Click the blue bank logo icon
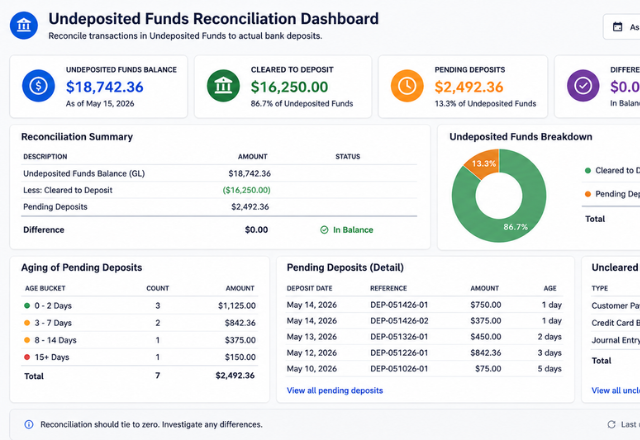Viewport: 640px width, 440px height. 24,25
